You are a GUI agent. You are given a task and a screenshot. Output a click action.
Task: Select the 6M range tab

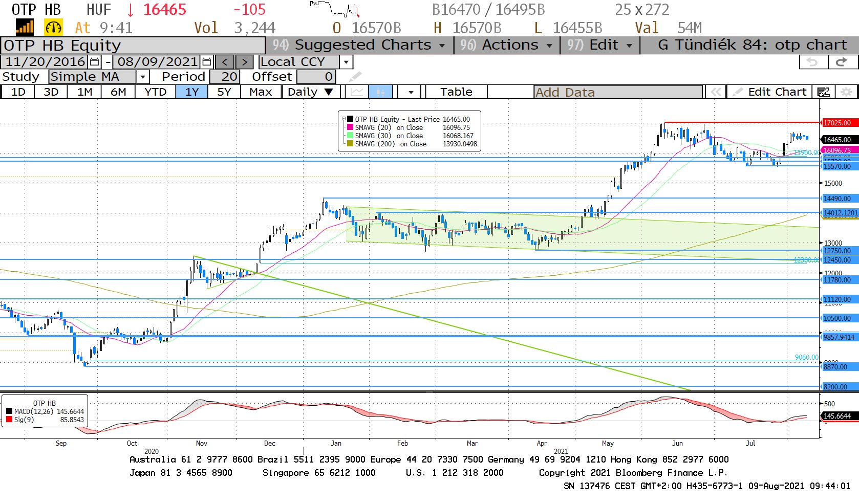(118, 92)
